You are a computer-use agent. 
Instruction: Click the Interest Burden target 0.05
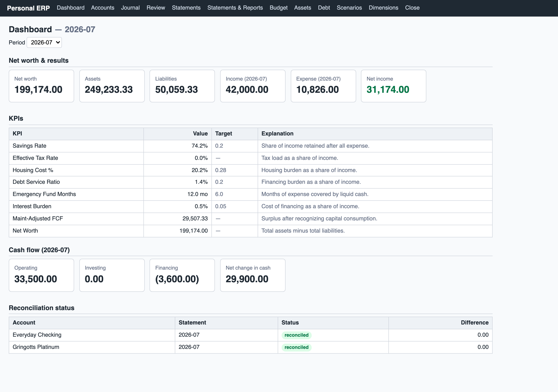220,206
